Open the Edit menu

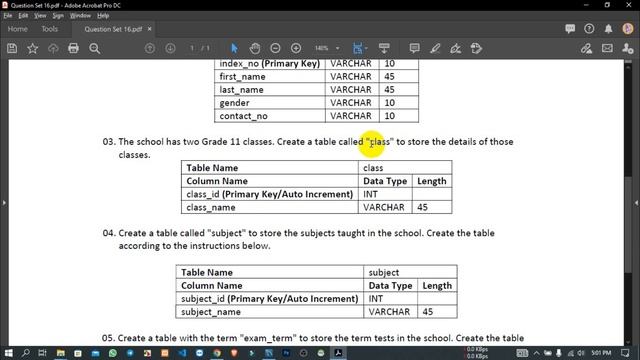23,16
